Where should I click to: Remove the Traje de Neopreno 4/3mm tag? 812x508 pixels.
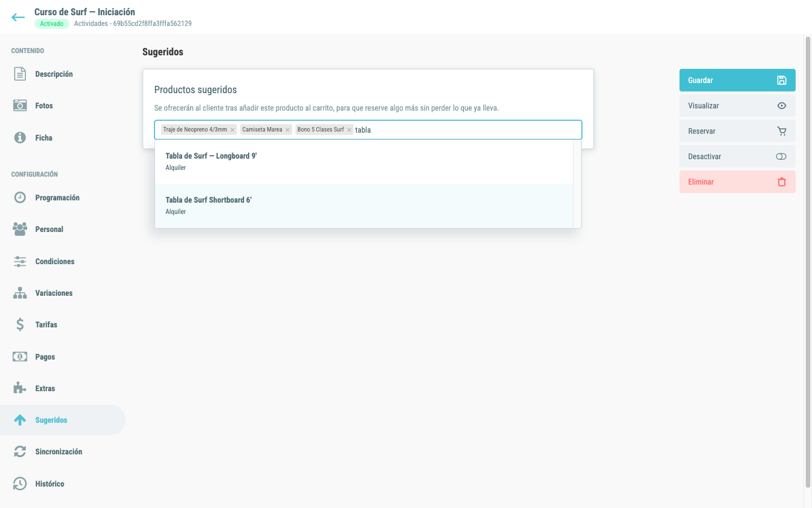pyautogui.click(x=232, y=130)
